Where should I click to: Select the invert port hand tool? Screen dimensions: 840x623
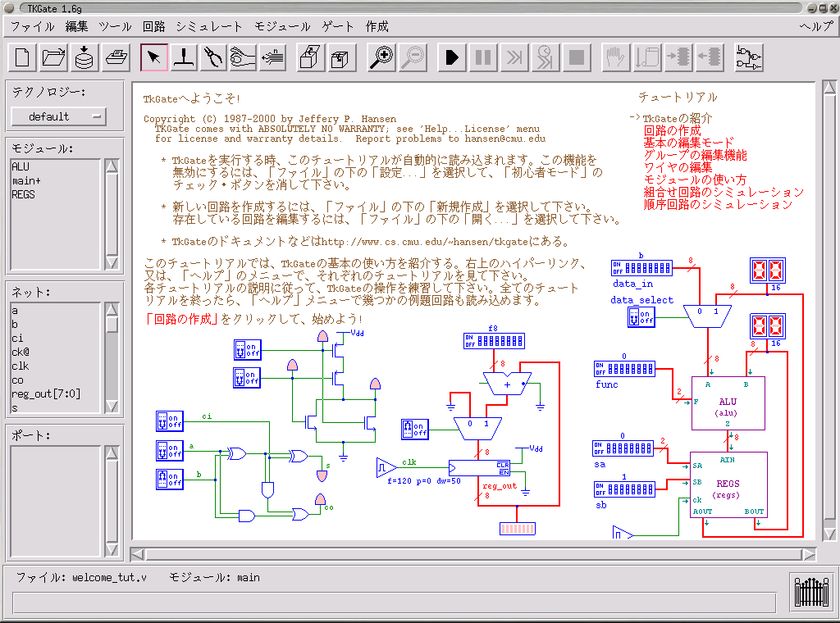(x=243, y=57)
